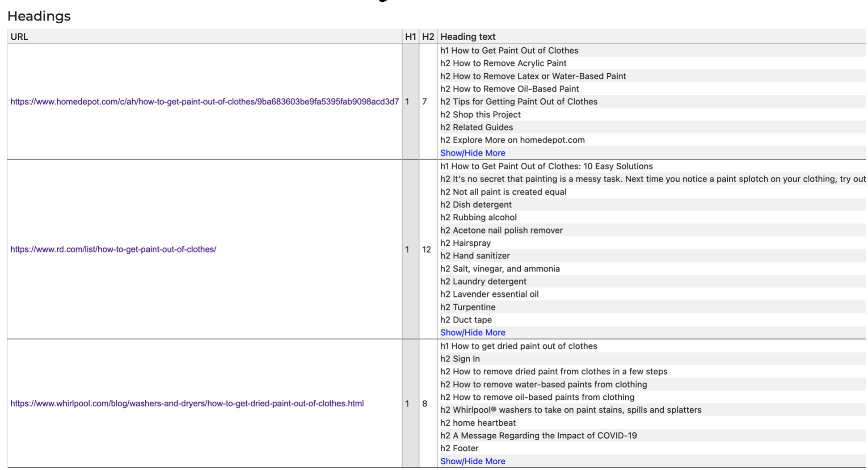Open the rd.com how-to-get-paint-out link

(113, 249)
